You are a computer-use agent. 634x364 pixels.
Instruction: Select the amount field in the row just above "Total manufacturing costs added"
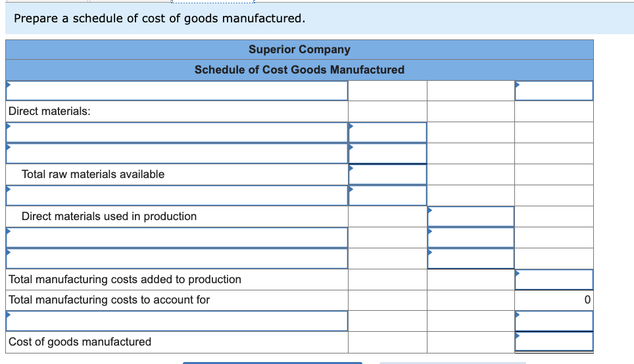coord(471,259)
